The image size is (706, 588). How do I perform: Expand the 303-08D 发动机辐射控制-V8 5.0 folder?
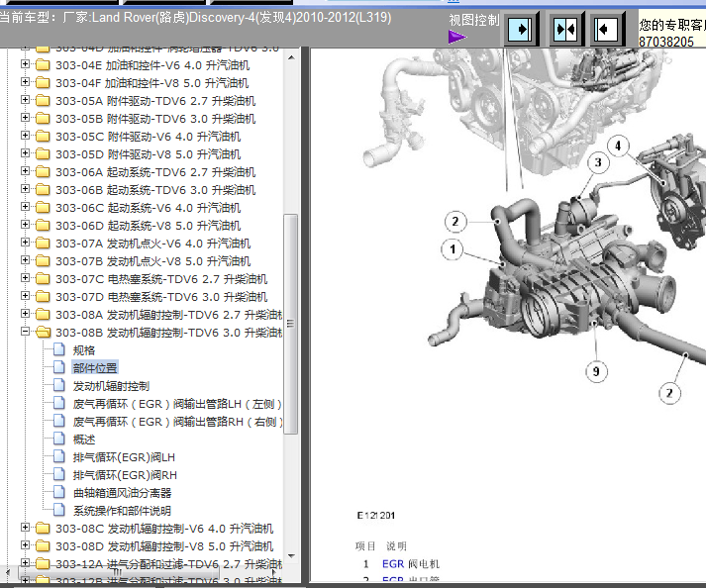(x=25, y=545)
